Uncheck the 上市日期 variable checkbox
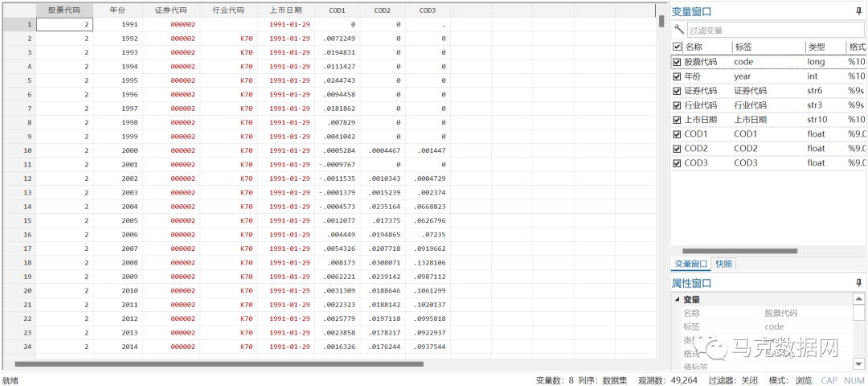 677,120
